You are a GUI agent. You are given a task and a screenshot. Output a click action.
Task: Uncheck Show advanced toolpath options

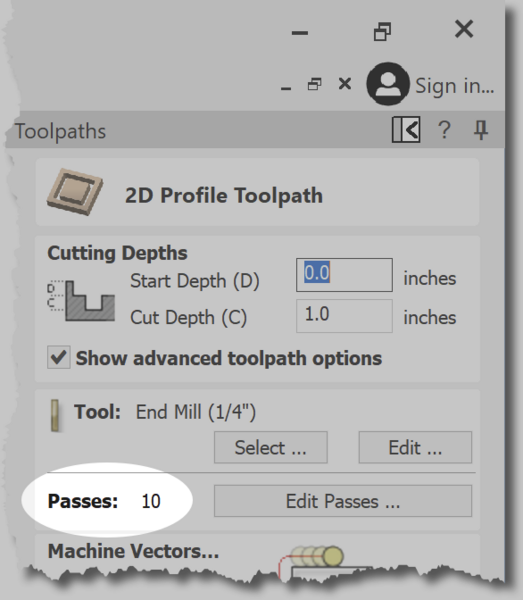tap(59, 357)
